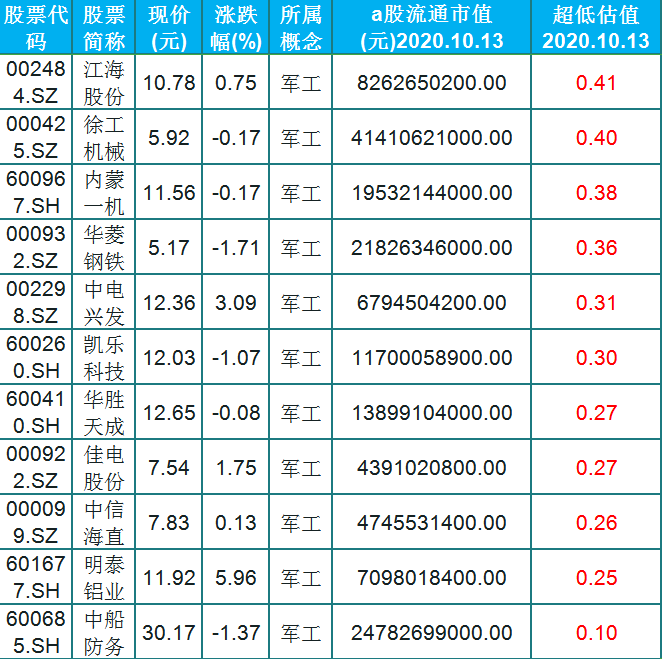Click price cell 11.56
662x659 pixels.
point(169,193)
